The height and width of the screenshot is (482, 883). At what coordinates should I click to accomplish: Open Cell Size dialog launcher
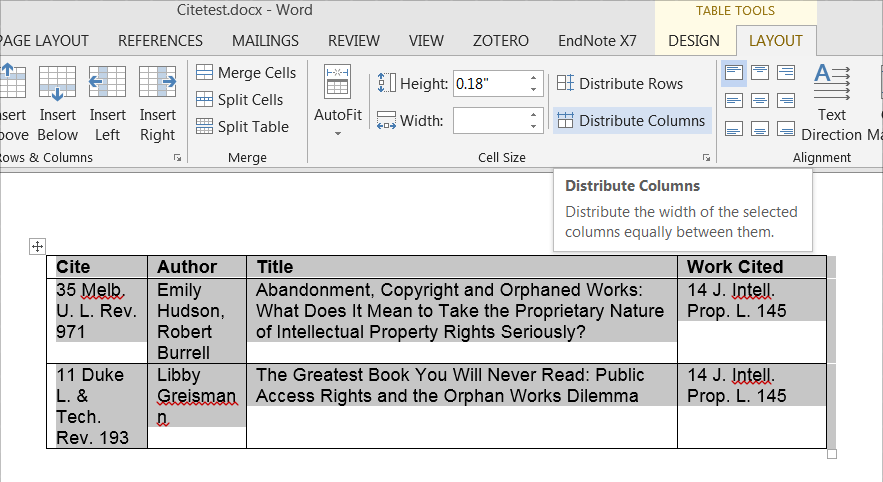click(x=706, y=158)
